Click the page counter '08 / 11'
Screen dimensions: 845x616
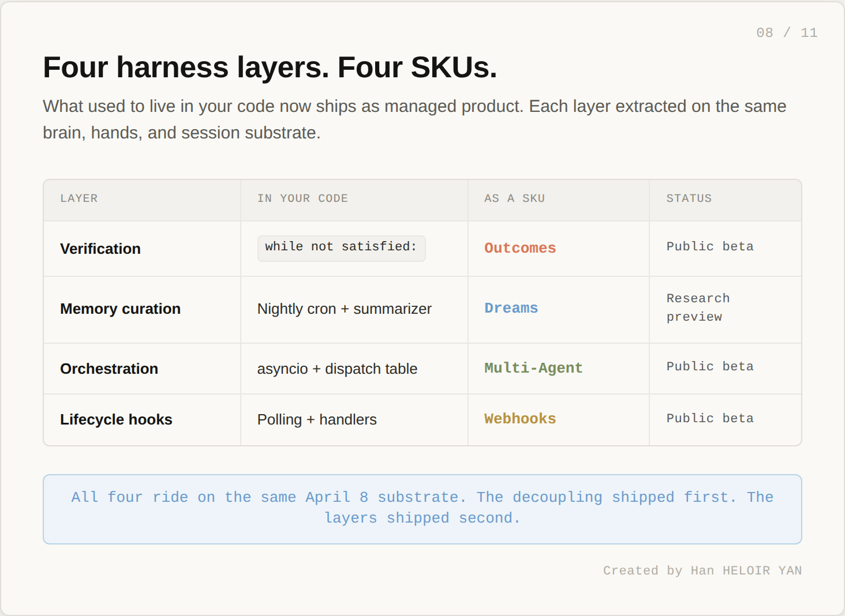(x=787, y=33)
